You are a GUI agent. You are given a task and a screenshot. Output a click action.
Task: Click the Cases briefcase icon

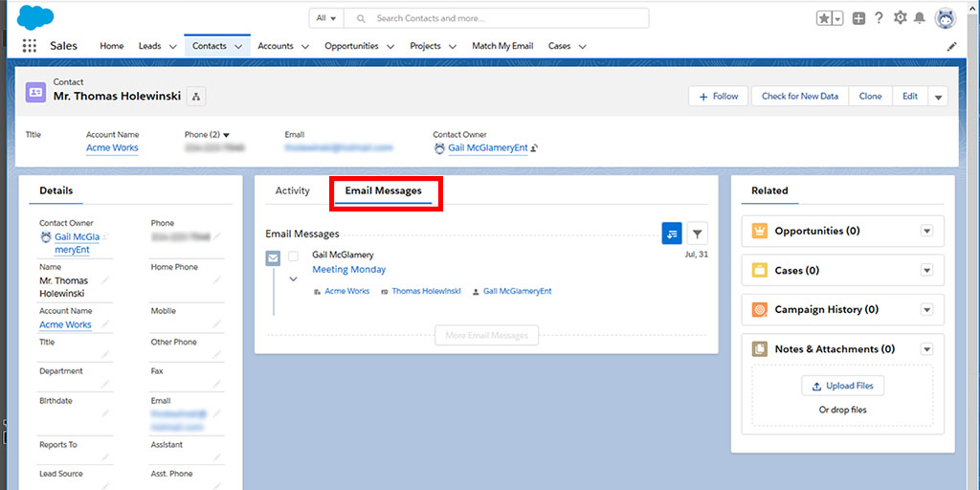[759, 271]
